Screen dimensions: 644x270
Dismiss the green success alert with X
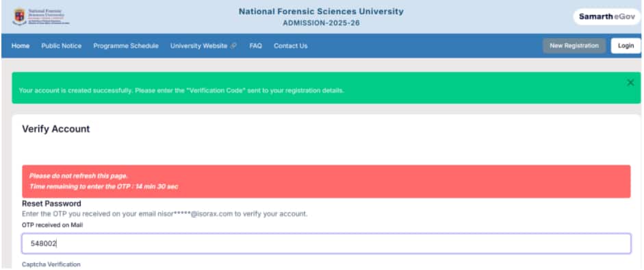point(630,83)
